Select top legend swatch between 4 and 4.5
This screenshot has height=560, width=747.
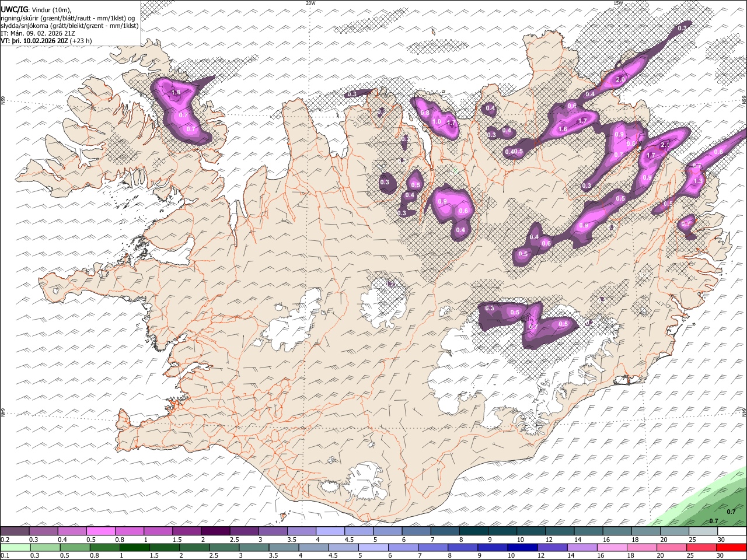(x=330, y=531)
